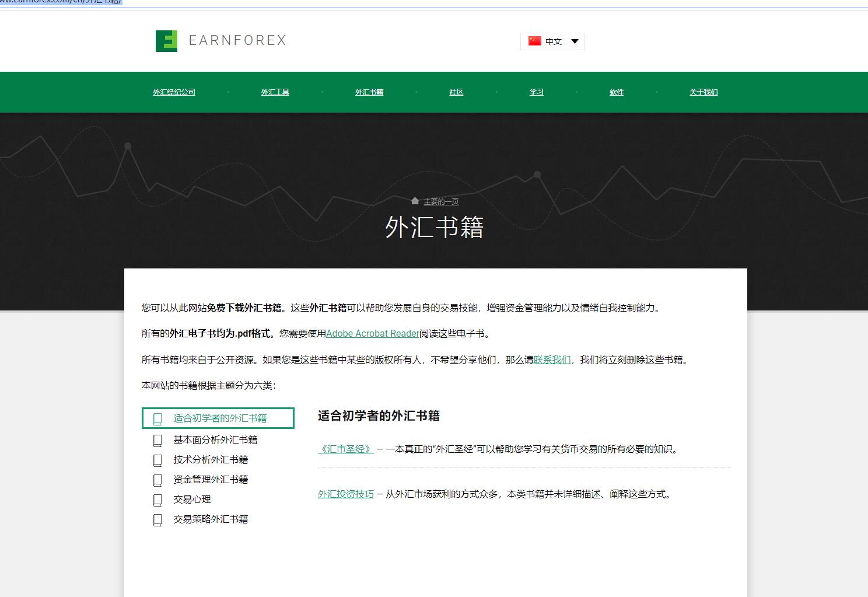The width and height of the screenshot is (868, 597).
Task: Open the 外汇经纪公司 menu
Action: coord(174,92)
